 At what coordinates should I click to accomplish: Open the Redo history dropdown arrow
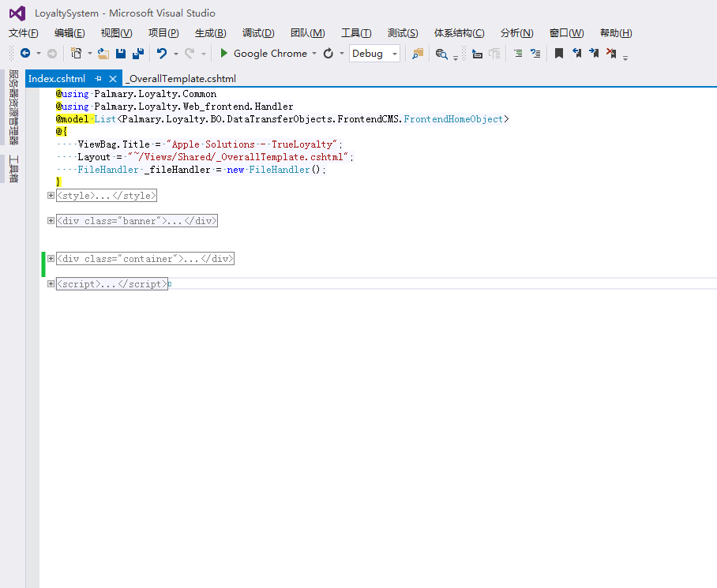click(204, 54)
